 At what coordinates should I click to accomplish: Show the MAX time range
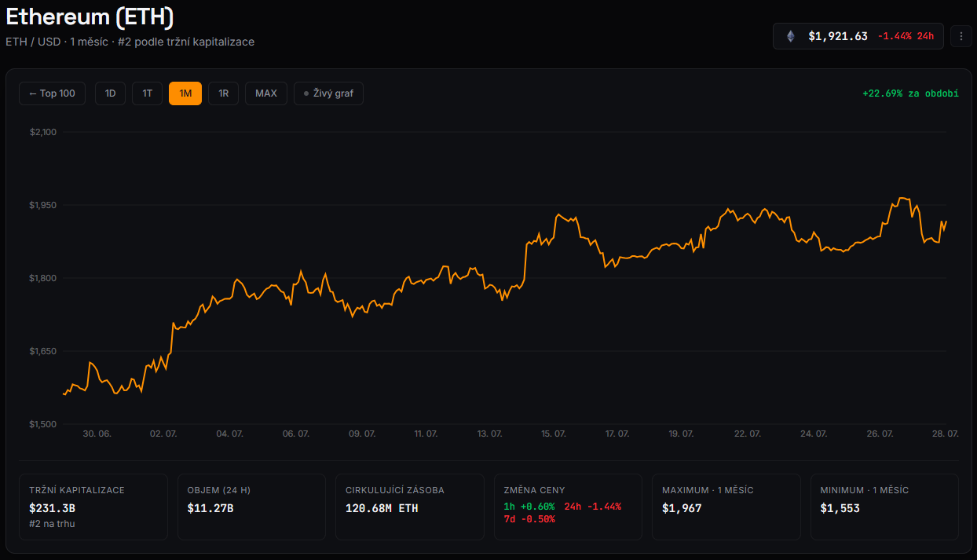266,93
